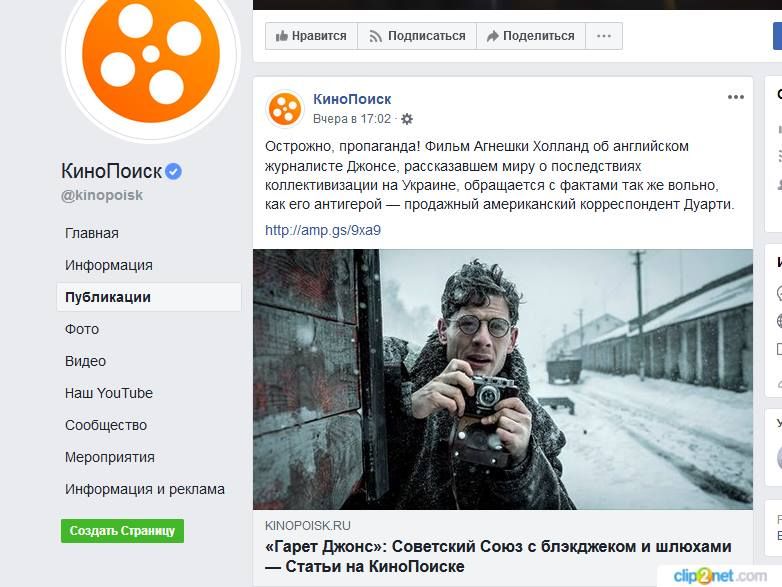Click the verified badge next to КиноПоиск
Image resolution: width=782 pixels, height=587 pixels.
tap(173, 171)
